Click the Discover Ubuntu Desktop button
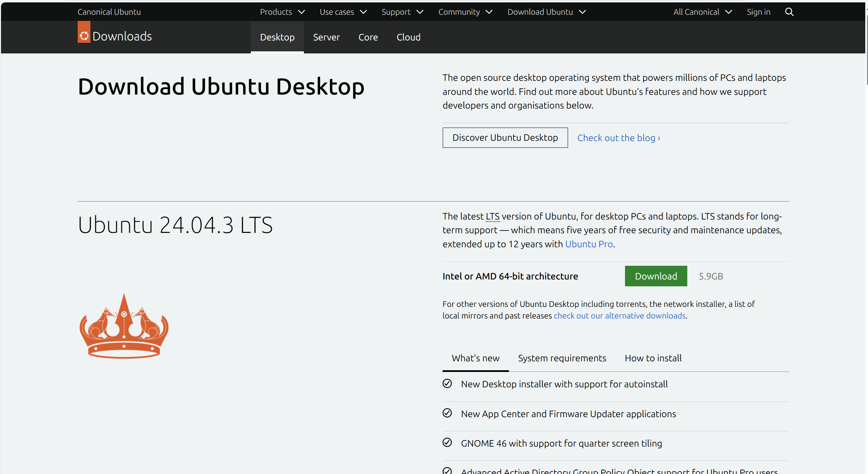 tap(505, 138)
